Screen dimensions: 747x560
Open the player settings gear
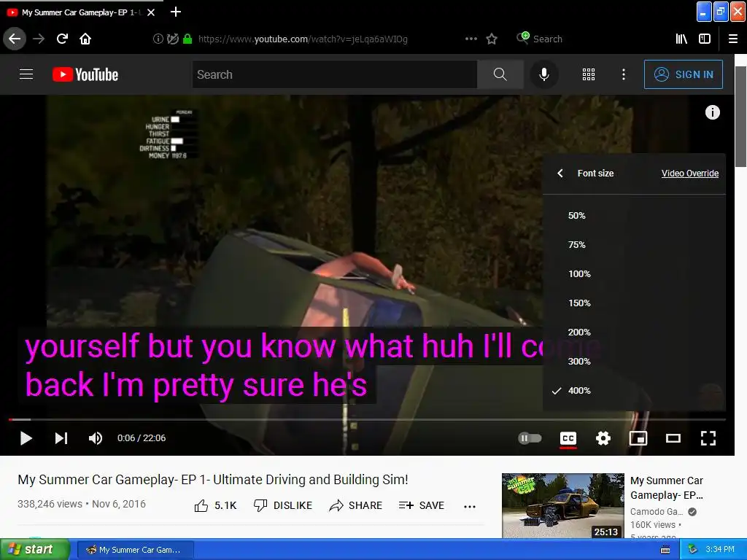click(x=603, y=438)
